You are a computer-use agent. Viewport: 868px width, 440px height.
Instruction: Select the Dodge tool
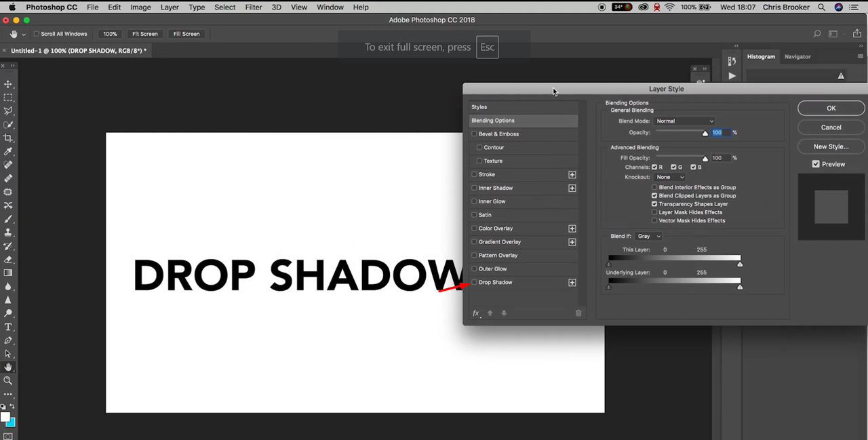(8, 313)
